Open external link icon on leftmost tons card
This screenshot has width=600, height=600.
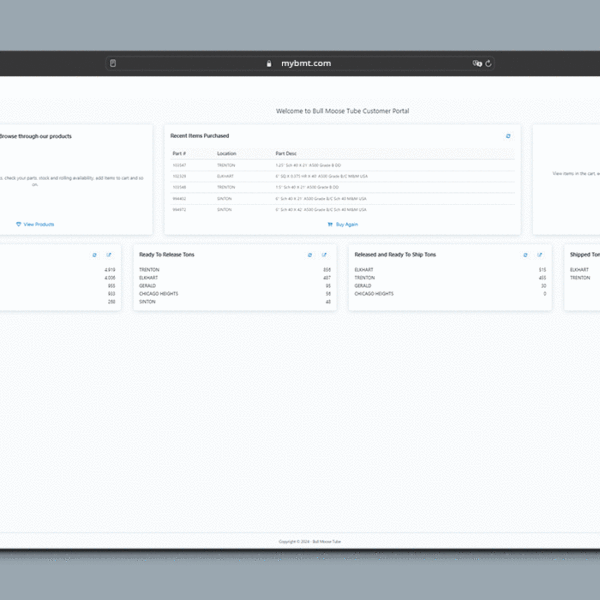(109, 255)
